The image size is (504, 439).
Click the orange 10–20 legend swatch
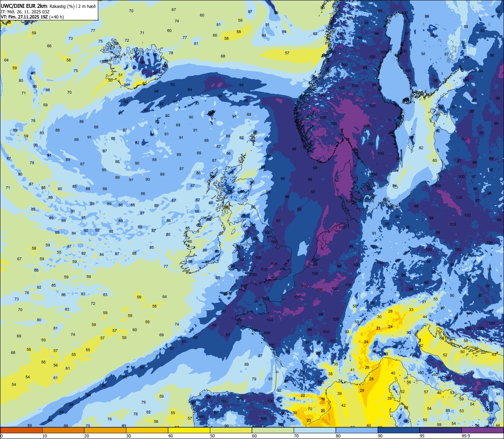(x=63, y=430)
